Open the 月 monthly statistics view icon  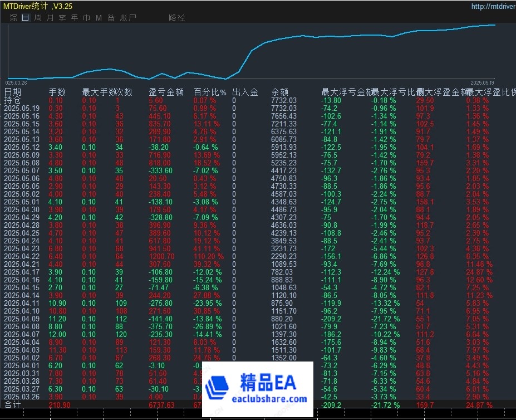(49, 17)
